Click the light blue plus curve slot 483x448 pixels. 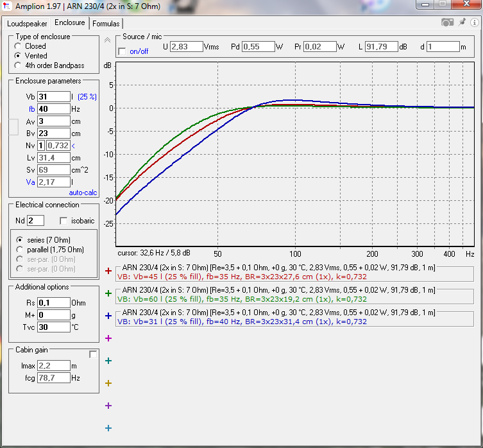click(108, 428)
